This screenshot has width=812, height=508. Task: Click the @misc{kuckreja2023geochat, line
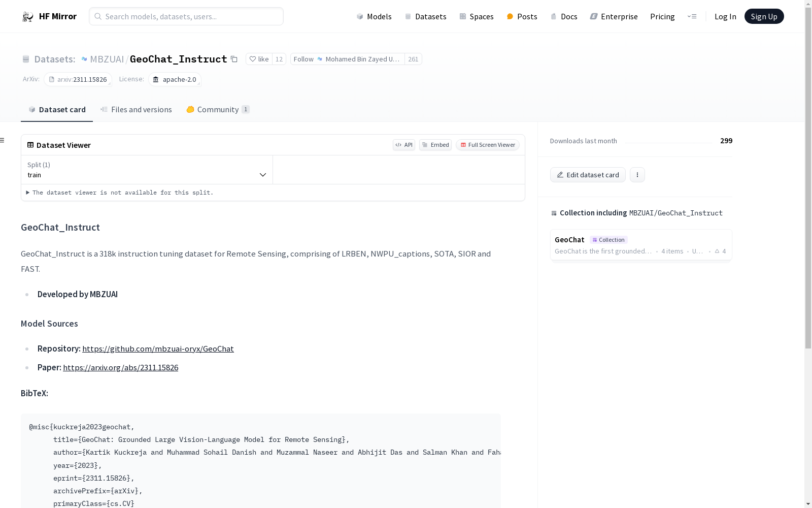tap(82, 427)
